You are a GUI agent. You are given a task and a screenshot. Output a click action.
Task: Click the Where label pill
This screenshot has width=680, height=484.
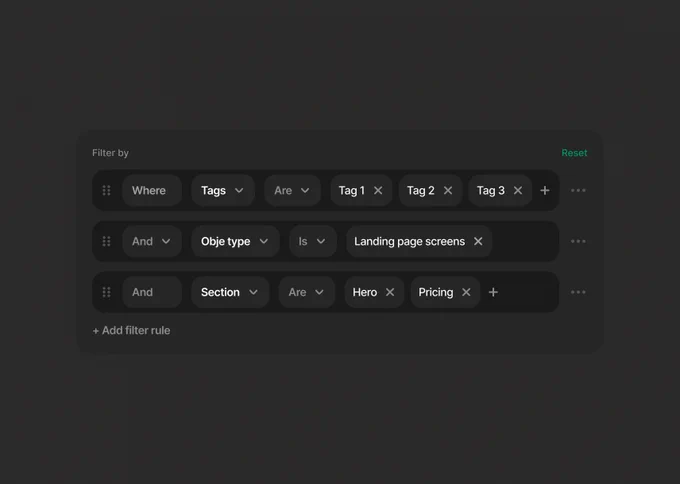tap(152, 190)
